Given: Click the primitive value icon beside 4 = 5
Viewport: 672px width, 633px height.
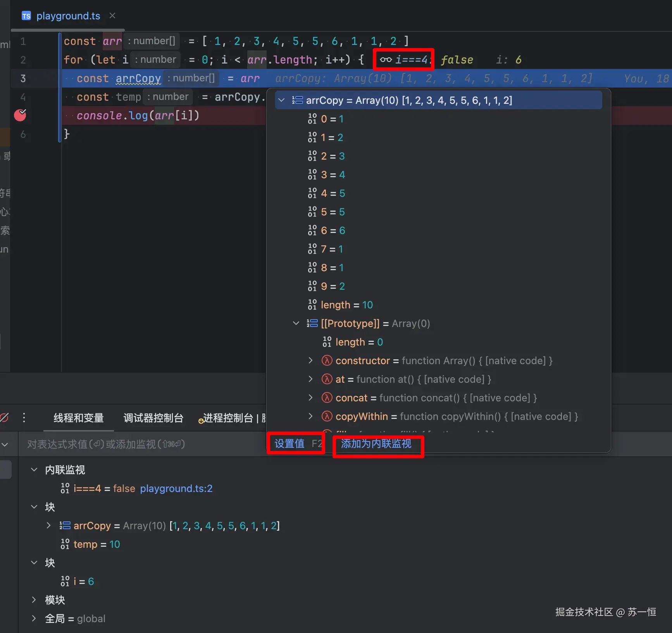Looking at the screenshot, I should (312, 193).
